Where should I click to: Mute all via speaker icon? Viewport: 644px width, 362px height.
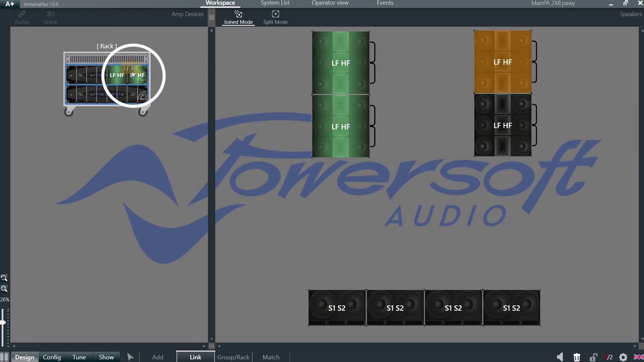[560, 357]
